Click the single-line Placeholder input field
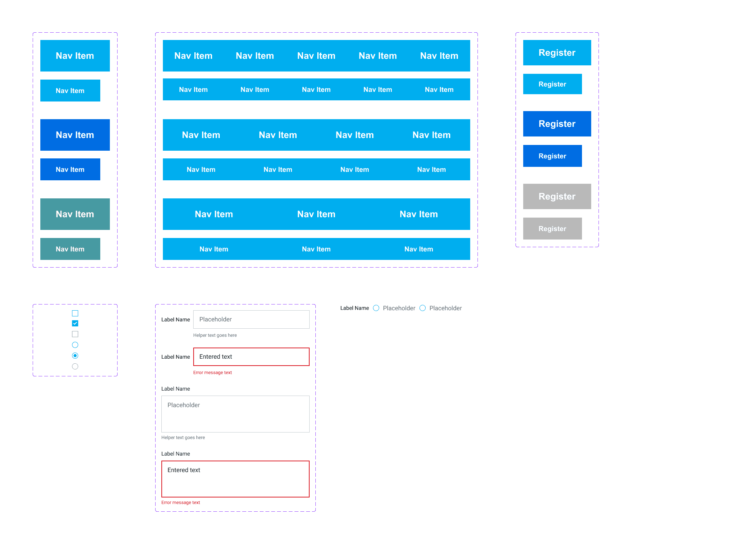 251,319
